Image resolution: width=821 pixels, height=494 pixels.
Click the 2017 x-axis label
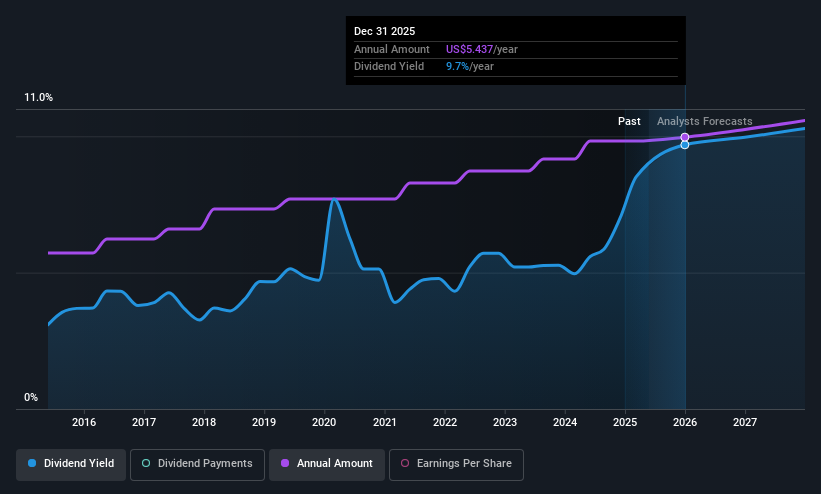pos(144,422)
